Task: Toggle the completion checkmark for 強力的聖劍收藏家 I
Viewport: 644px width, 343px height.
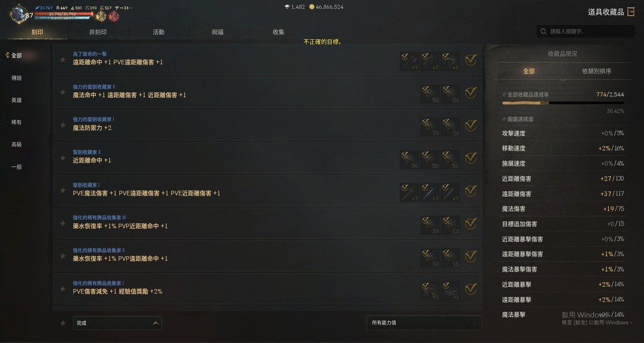Action: [471, 125]
